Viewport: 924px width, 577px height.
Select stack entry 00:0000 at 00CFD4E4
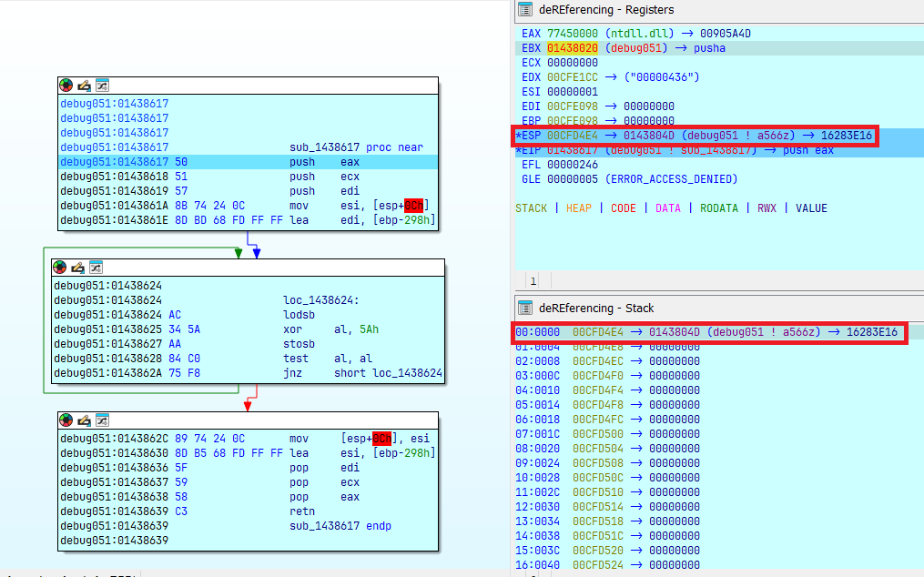point(710,332)
